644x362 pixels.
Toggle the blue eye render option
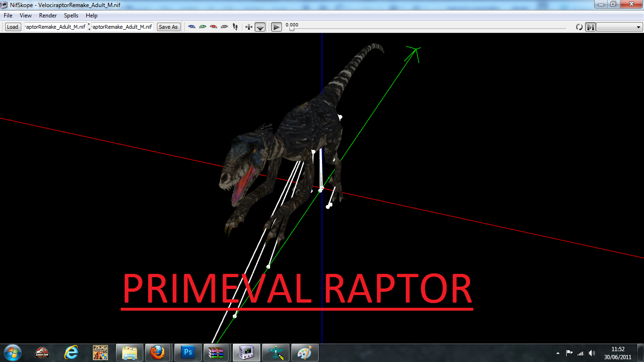191,27
